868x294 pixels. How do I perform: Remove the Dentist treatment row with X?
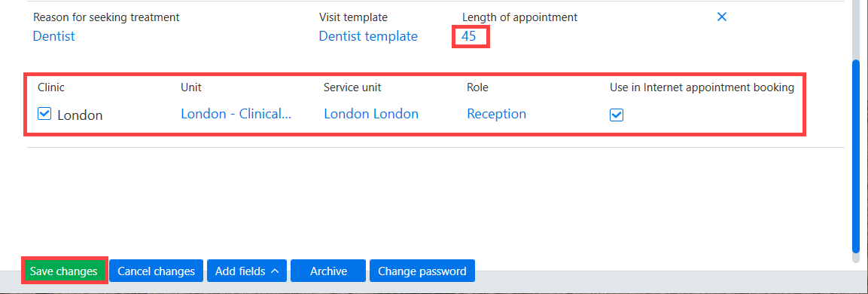point(721,17)
